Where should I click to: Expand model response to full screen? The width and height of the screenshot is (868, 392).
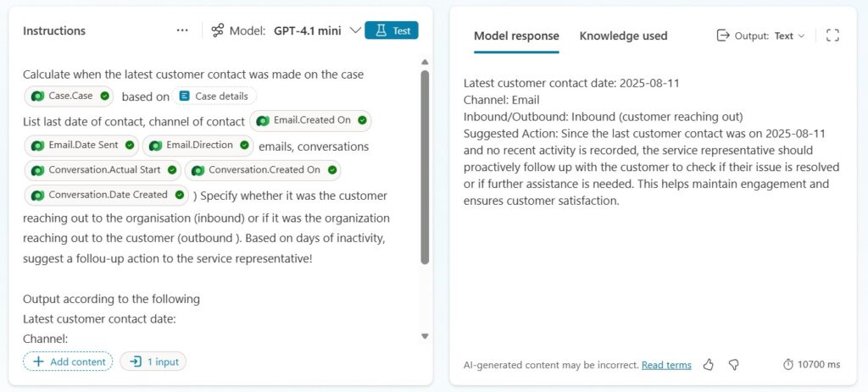832,36
